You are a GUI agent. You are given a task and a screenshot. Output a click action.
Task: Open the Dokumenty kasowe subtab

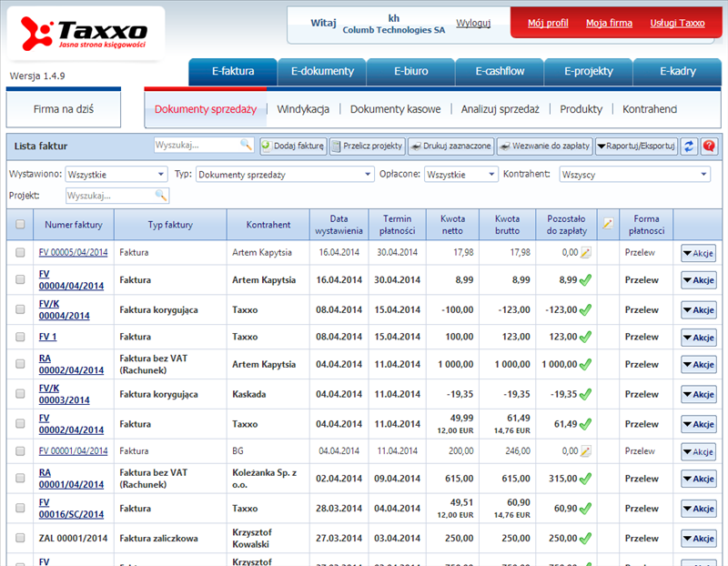[395, 109]
